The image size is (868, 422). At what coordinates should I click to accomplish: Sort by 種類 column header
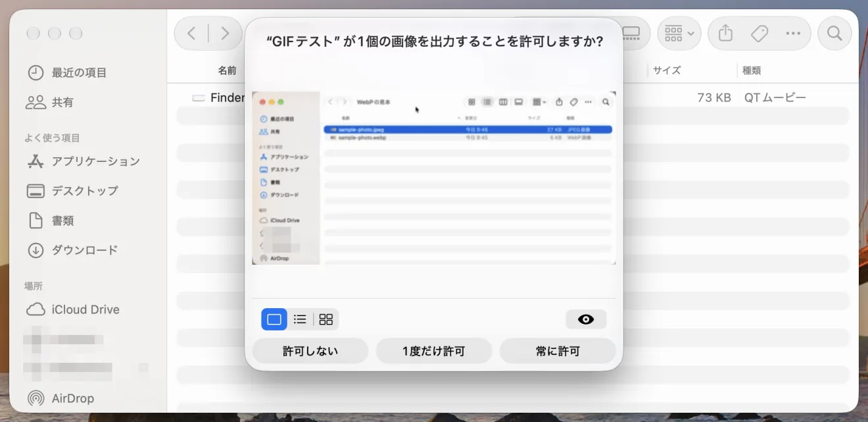coord(752,70)
